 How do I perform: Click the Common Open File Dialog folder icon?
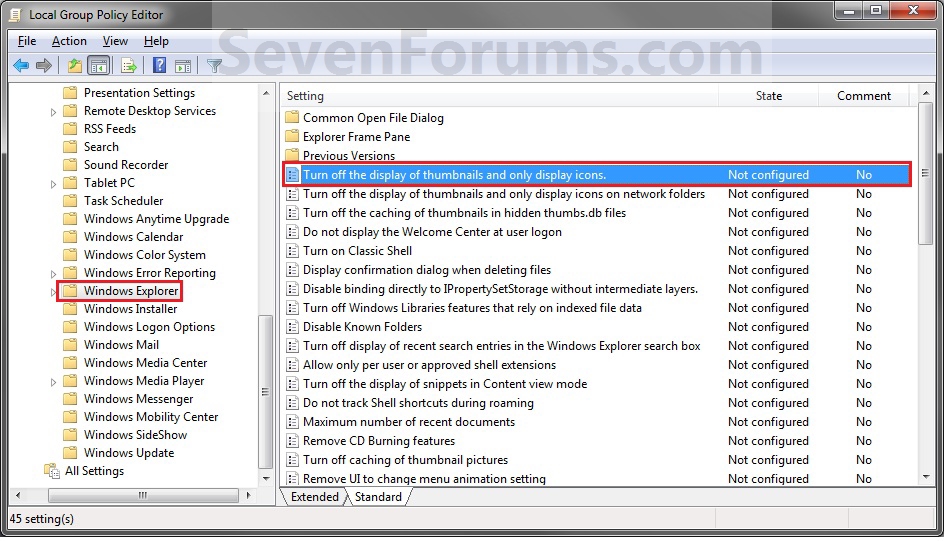[292, 117]
